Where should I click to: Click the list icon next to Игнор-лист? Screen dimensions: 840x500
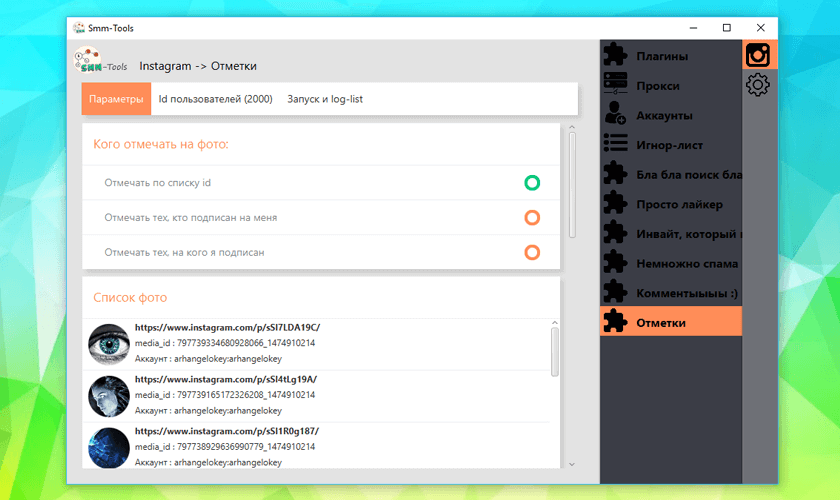(x=616, y=145)
